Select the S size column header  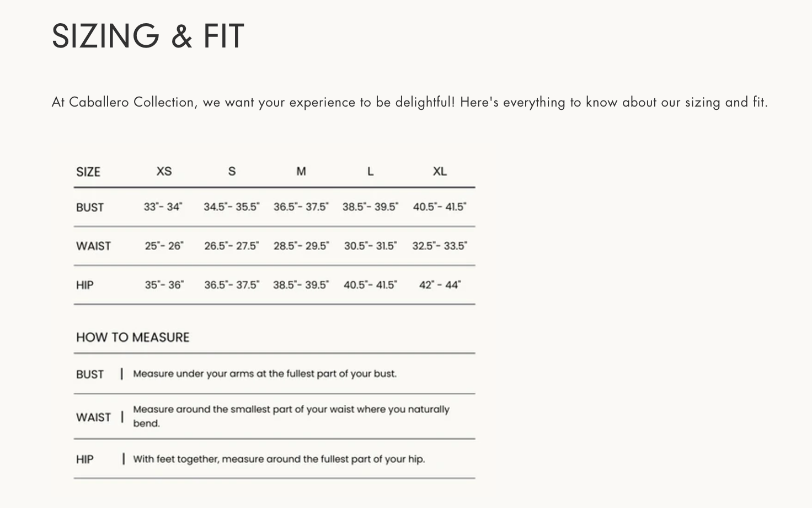click(x=232, y=171)
